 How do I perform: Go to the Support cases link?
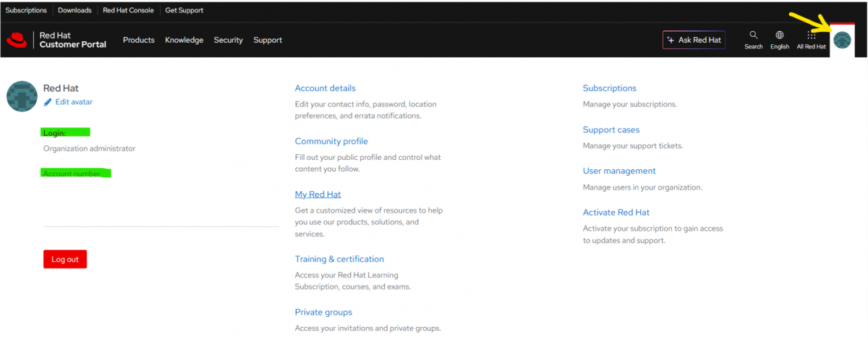611,129
